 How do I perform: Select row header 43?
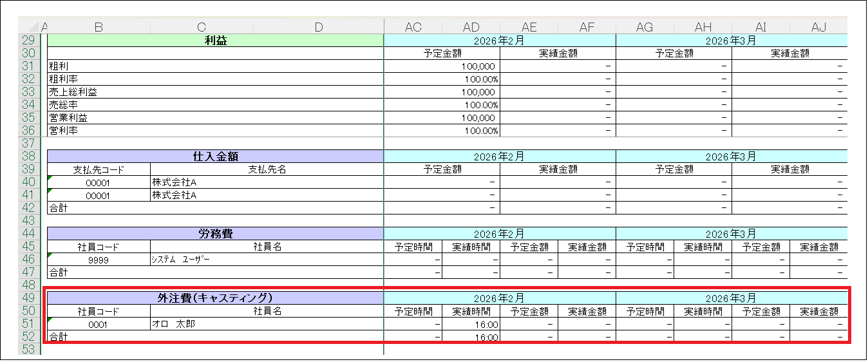(x=29, y=220)
